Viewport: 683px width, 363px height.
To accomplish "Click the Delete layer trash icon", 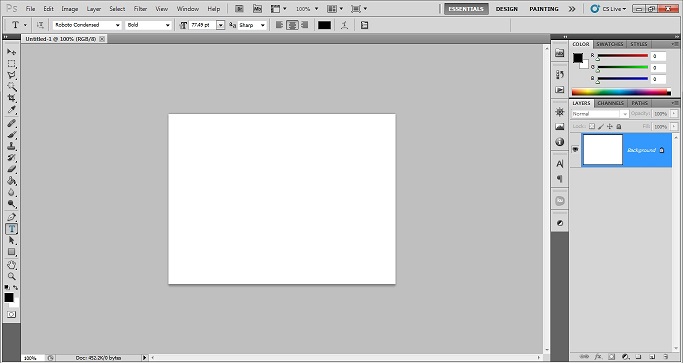I will [x=666, y=357].
